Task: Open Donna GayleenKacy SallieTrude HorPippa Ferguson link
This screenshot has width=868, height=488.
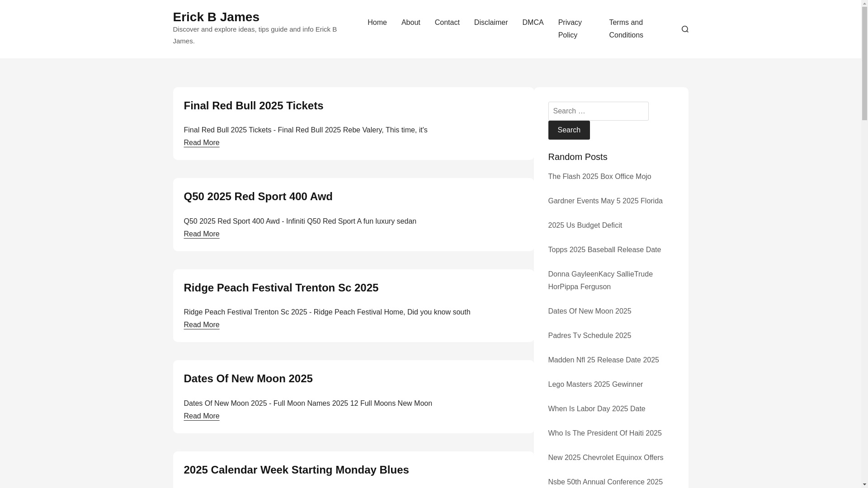Action: 600,281
